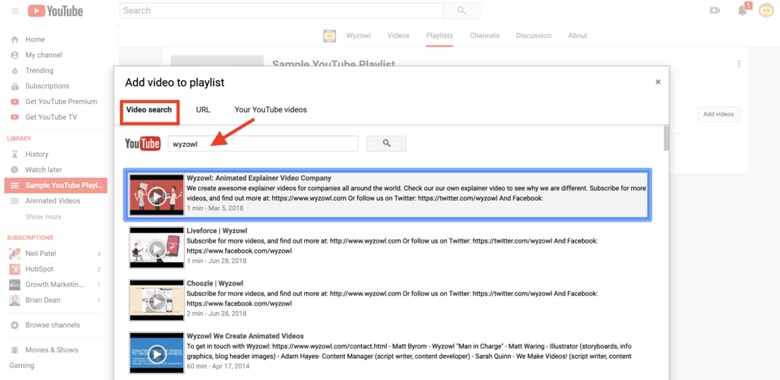Click HubSpot channel avatar
Viewport: 780px width, 380px height.
point(15,269)
